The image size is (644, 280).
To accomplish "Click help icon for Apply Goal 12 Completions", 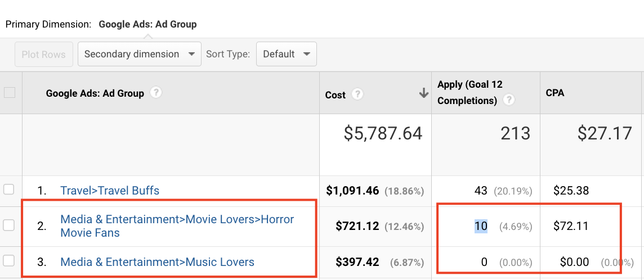I will coord(509,101).
